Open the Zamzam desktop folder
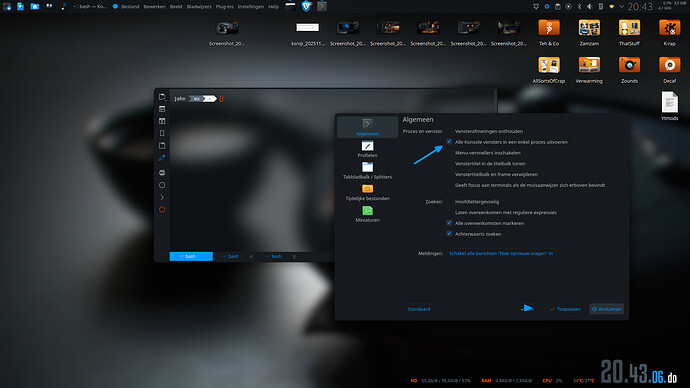This screenshot has height=388, width=690. point(589,33)
